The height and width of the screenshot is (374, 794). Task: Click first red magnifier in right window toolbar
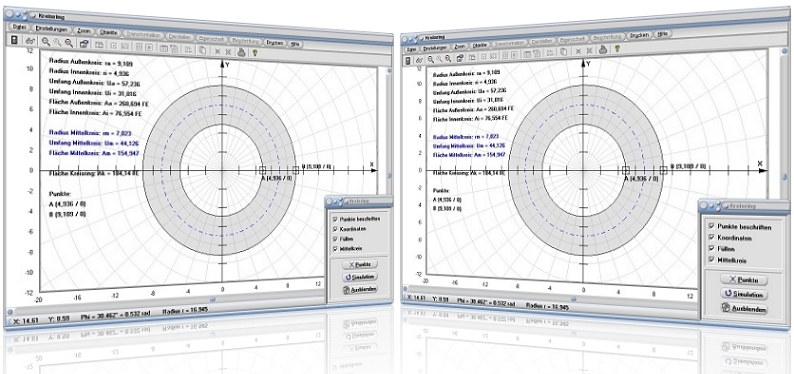coord(430,59)
